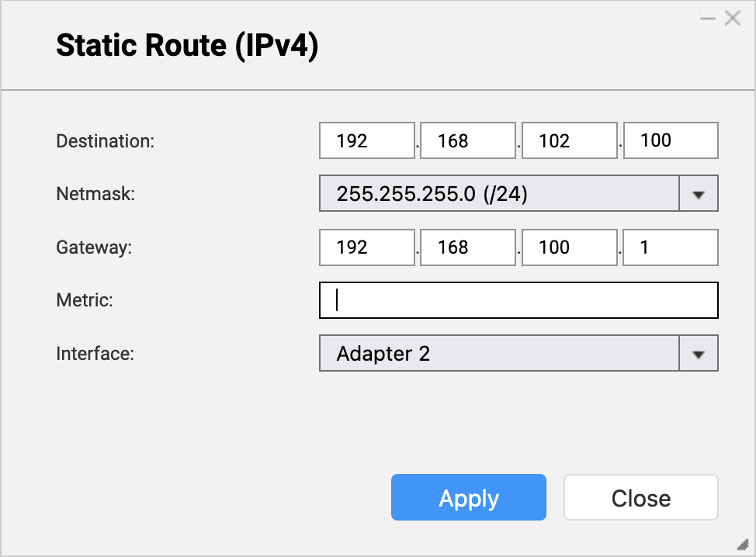
Task: Click the Metric label text
Action: click(85, 300)
